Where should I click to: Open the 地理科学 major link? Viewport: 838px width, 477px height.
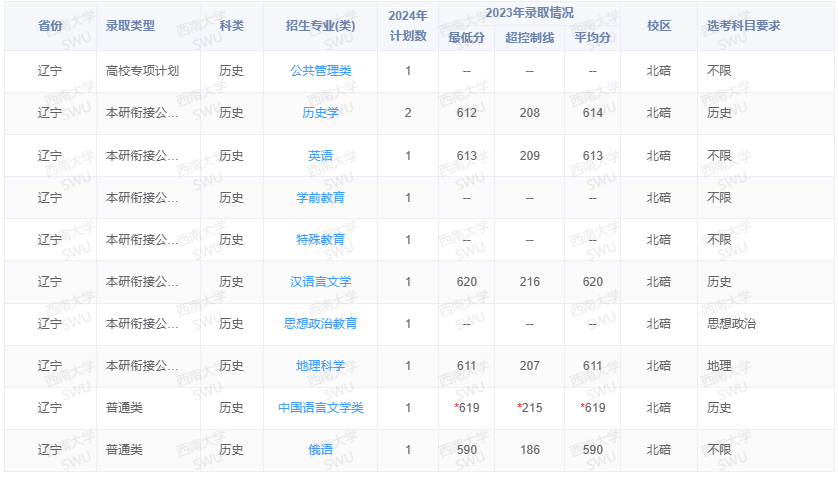click(321, 365)
